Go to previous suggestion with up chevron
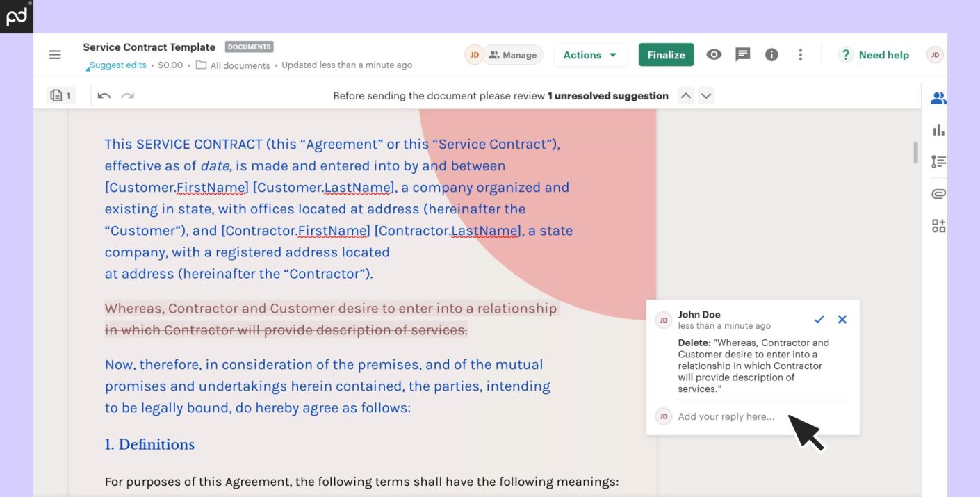Image resolution: width=980 pixels, height=497 pixels. (x=686, y=95)
